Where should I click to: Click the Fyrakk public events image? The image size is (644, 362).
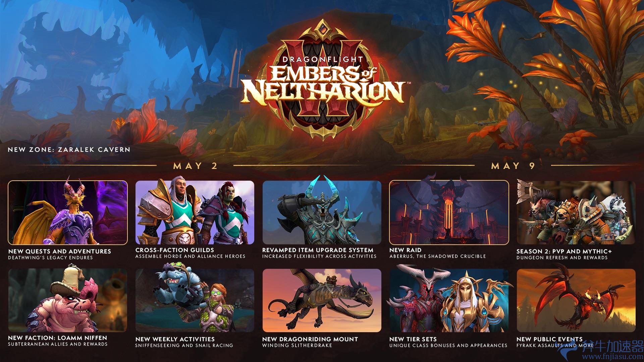(x=576, y=300)
